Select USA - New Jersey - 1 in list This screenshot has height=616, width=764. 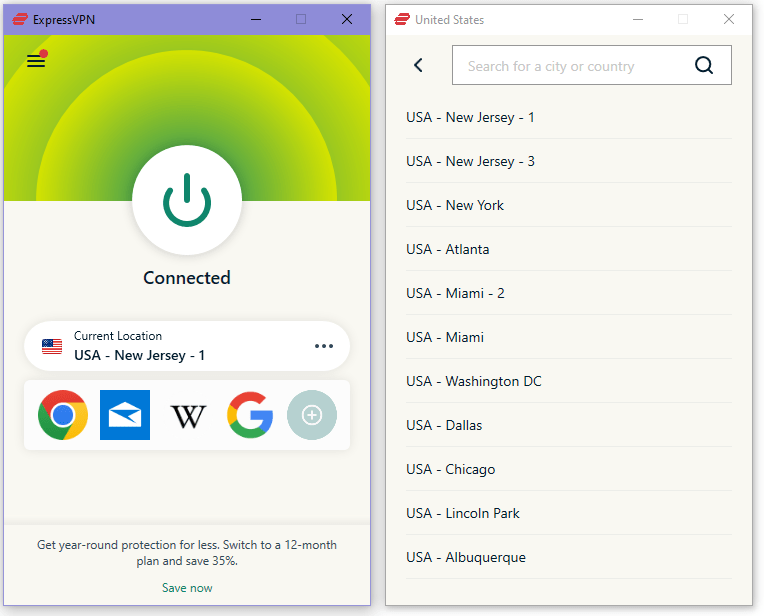(569, 117)
